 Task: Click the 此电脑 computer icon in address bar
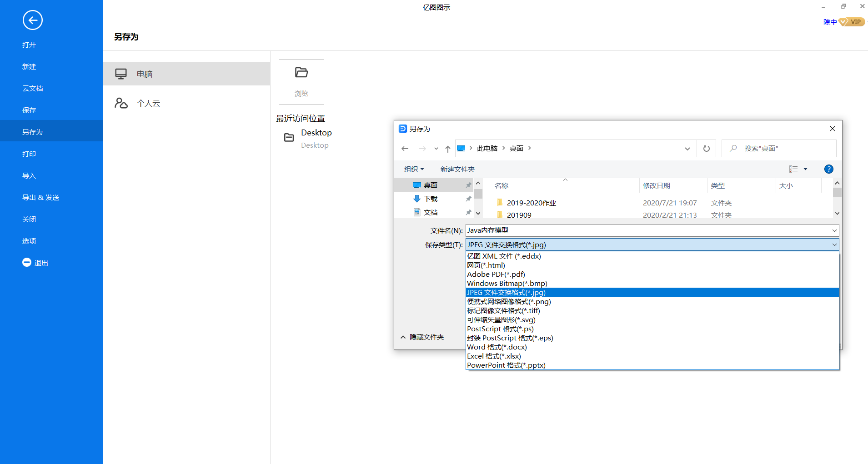(461, 149)
